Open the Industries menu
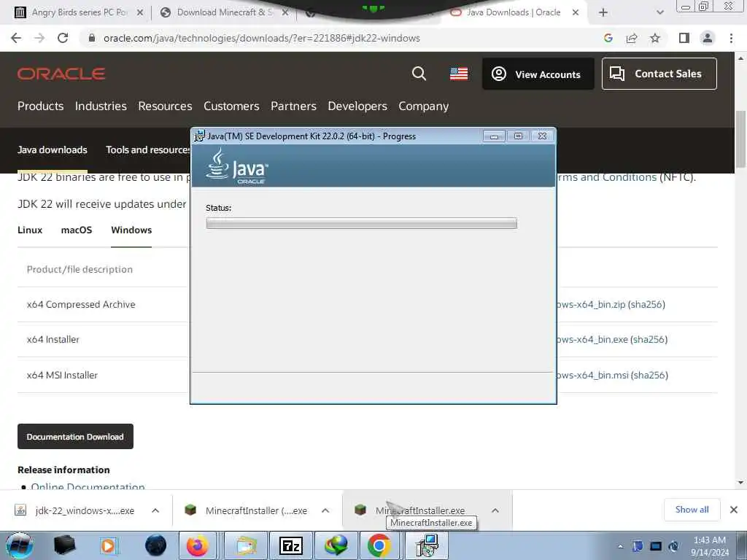This screenshot has height=560, width=747. (101, 106)
